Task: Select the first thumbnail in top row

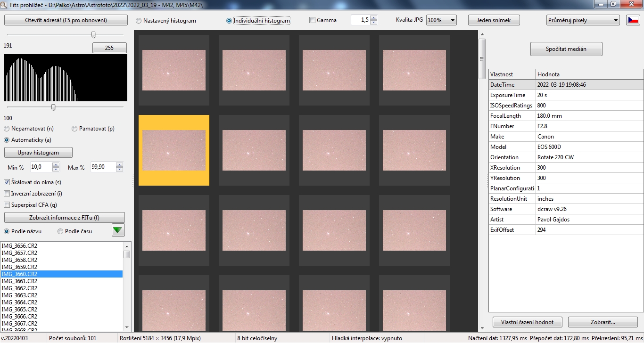Action: tap(174, 64)
